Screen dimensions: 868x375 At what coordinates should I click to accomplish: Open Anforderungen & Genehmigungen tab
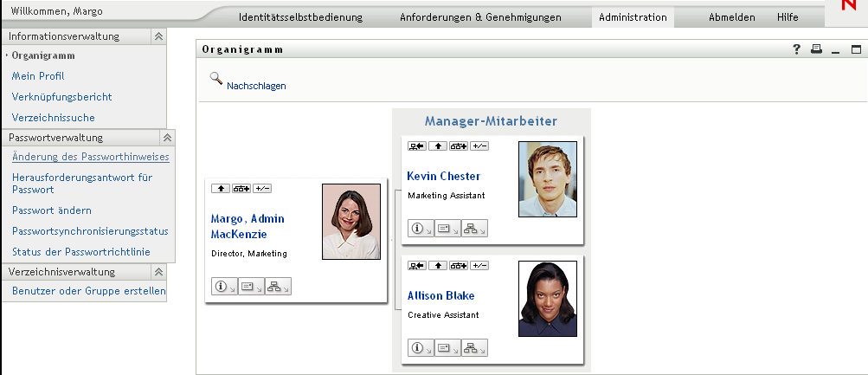point(480,17)
